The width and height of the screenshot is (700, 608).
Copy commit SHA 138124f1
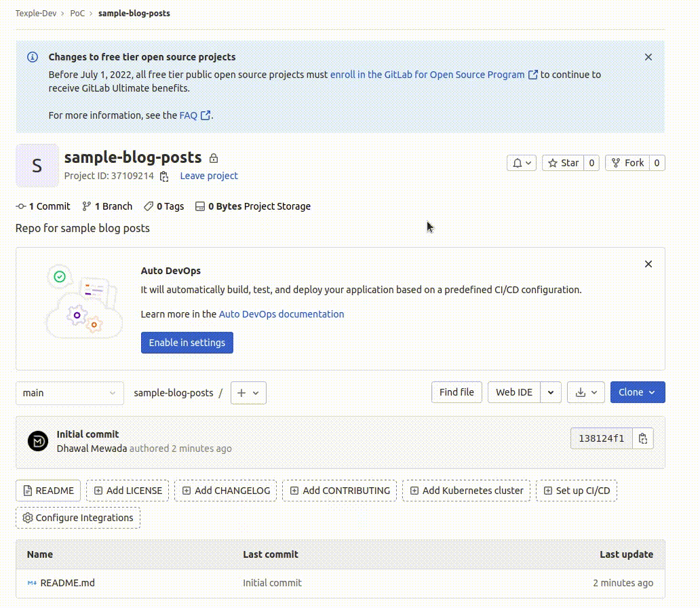pos(642,438)
